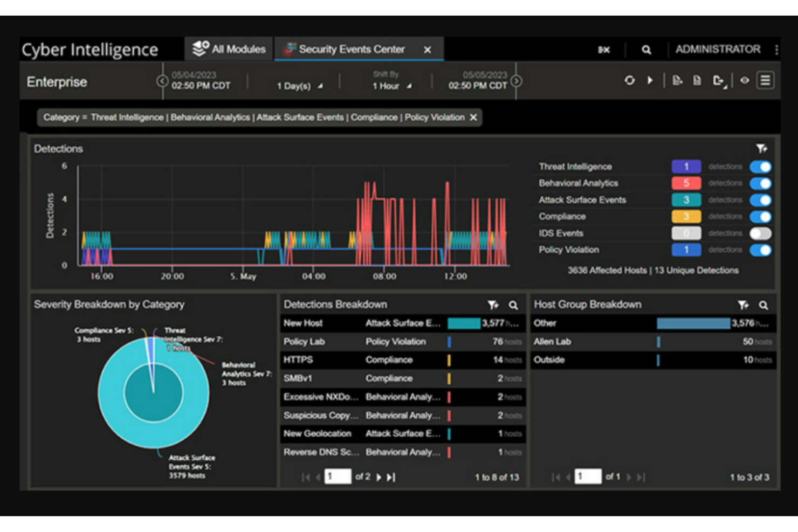This screenshot has width=798, height=532.
Task: Click the filter icon on the Detections panel
Action: [761, 148]
